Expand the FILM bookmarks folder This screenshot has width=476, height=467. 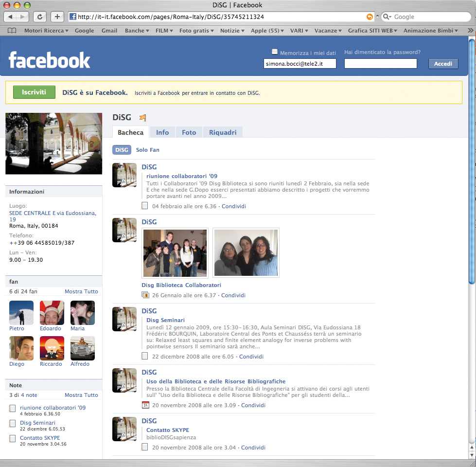pos(164,31)
